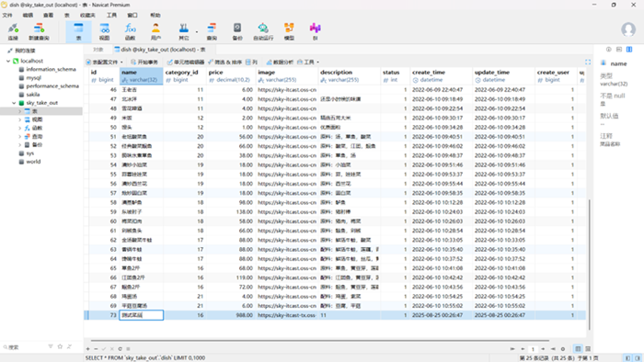The width and height of the screenshot is (644, 362).
Task: Click the New Query (新建查询) icon
Action: 39,31
